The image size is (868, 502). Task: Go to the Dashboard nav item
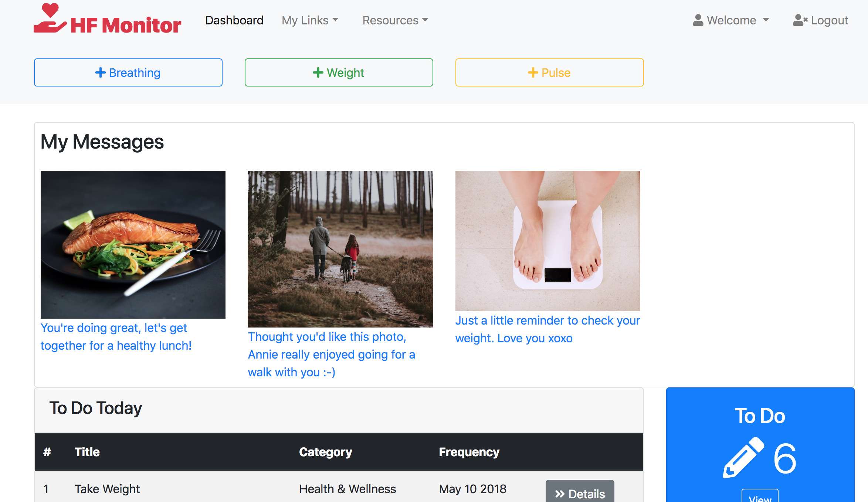pos(234,20)
